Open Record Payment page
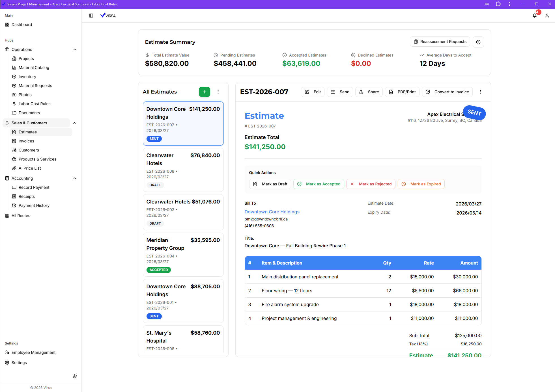Viewport: 555px width, 392px height. (34, 187)
